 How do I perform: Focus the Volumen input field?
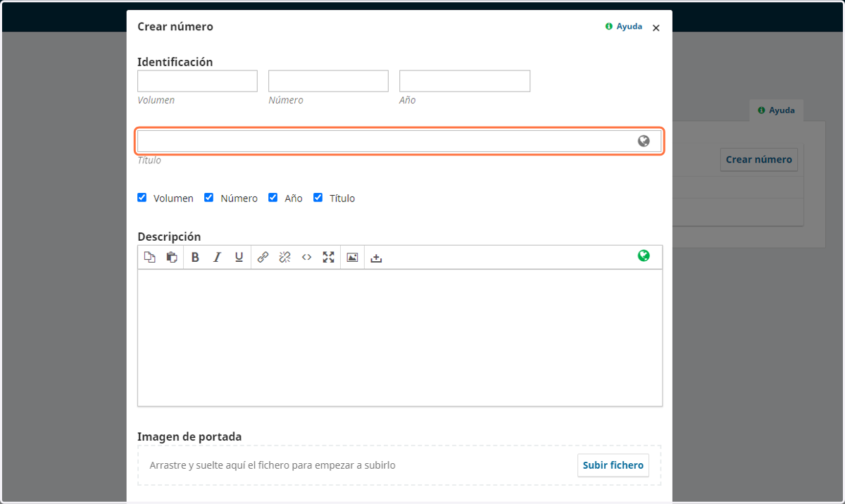pyautogui.click(x=197, y=81)
